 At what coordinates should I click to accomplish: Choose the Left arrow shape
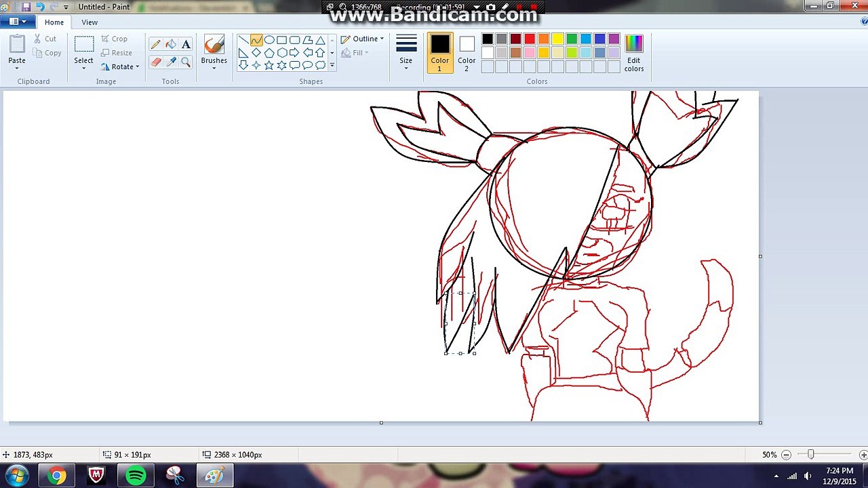[x=308, y=53]
